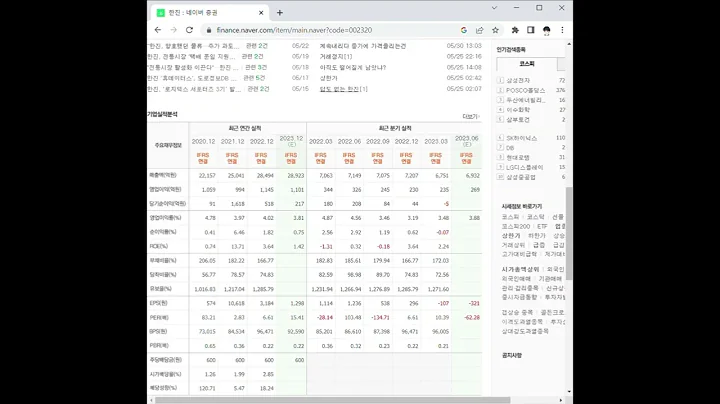Viewport: 720px width, 404px height.
Task: Open the 관리·감리종목 quick link
Action: (520, 288)
